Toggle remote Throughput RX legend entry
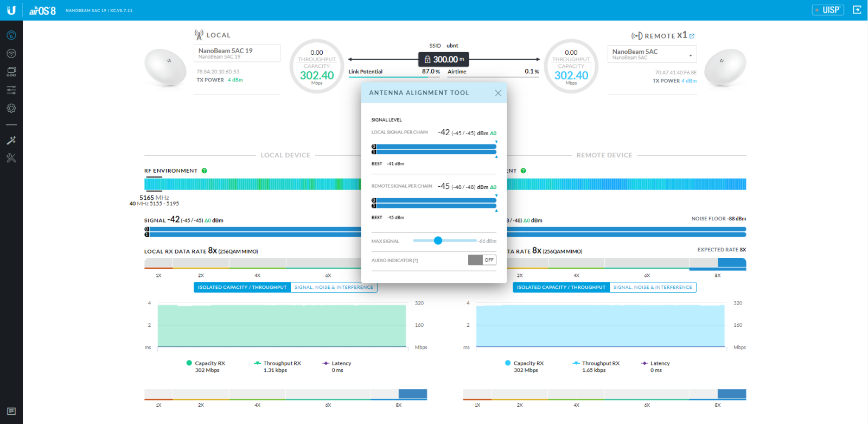The image size is (868, 424). point(596,366)
